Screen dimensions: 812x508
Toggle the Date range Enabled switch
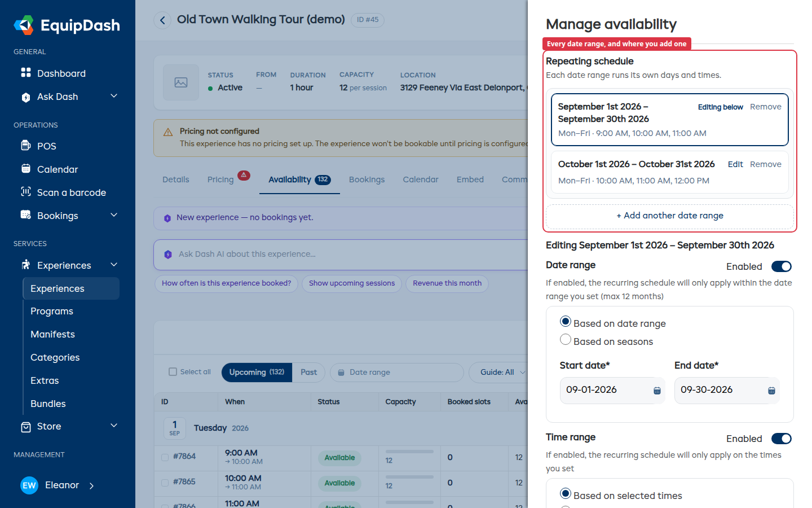click(x=782, y=266)
